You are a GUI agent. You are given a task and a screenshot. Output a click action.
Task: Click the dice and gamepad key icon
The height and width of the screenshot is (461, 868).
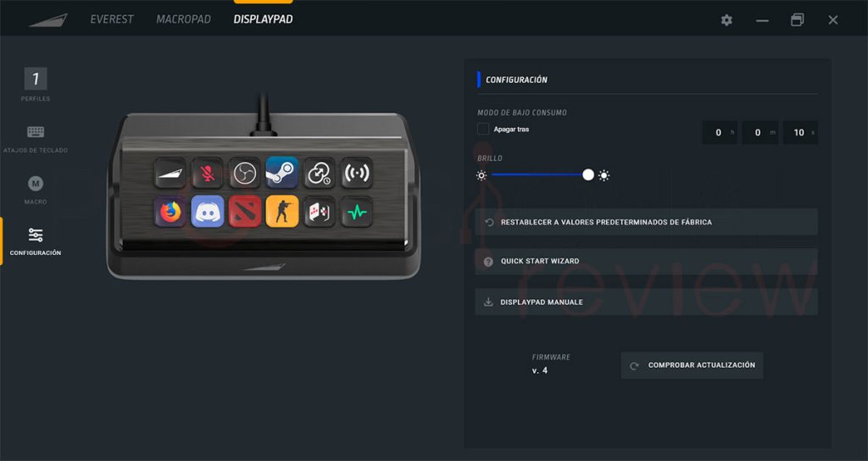pyautogui.click(x=320, y=211)
